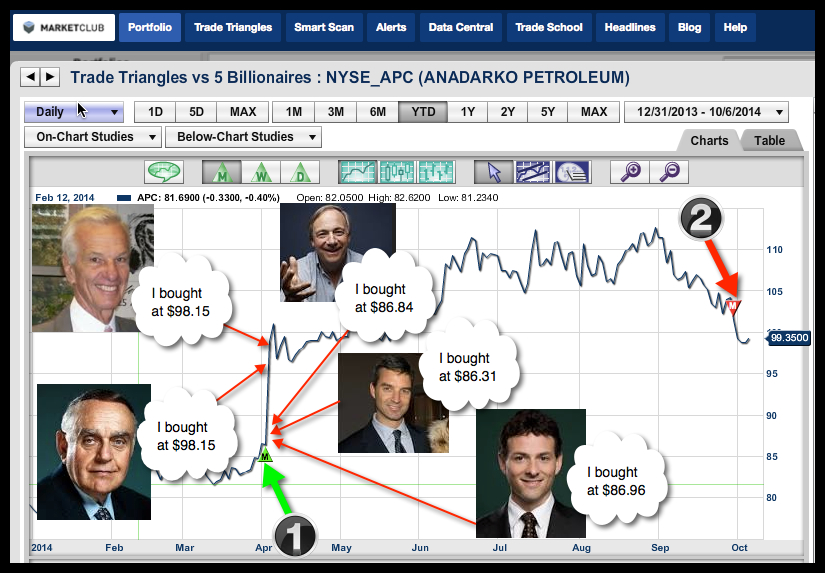Click the 99.3500 current price tag
The height and width of the screenshot is (573, 825).
point(788,338)
